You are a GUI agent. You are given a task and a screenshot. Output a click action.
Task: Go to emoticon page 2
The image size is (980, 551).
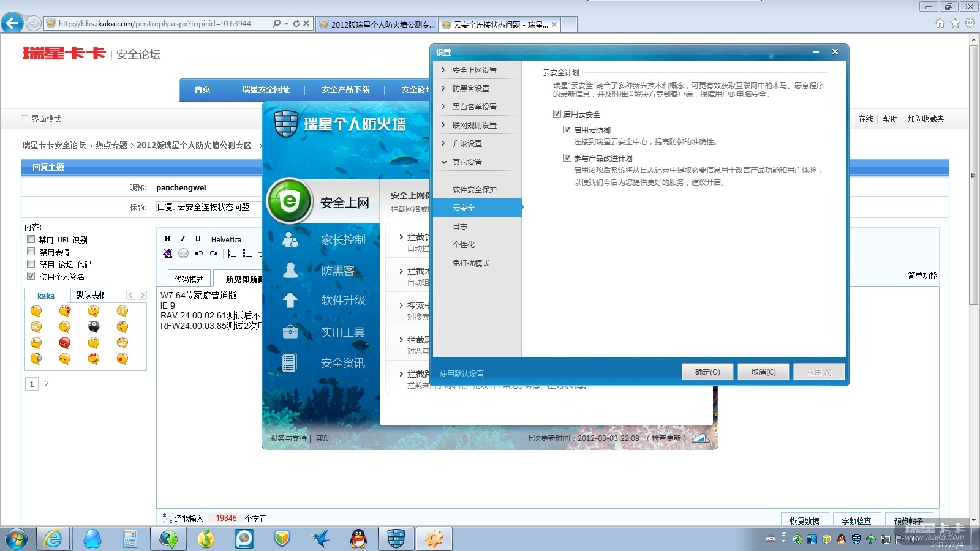click(x=47, y=384)
